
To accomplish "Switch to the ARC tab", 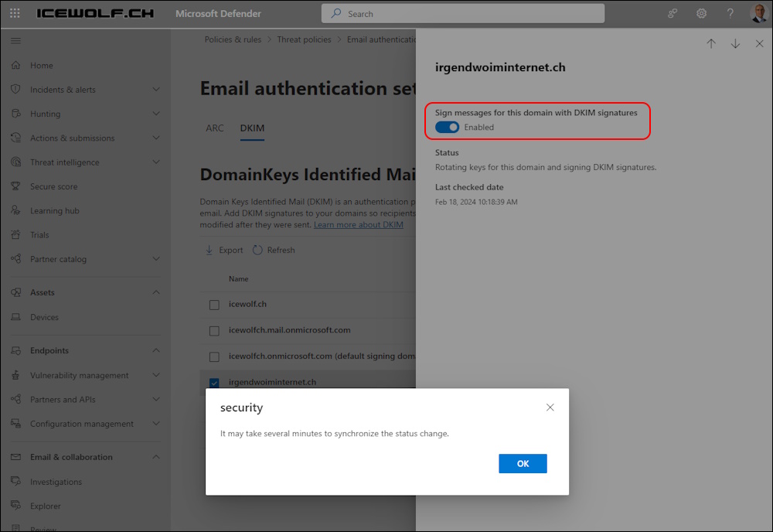I will pos(214,128).
